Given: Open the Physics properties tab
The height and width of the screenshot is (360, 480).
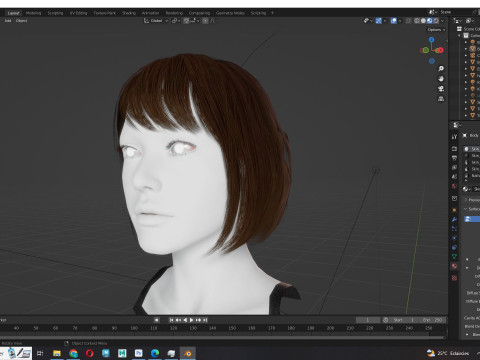Looking at the screenshot, I should (x=454, y=238).
